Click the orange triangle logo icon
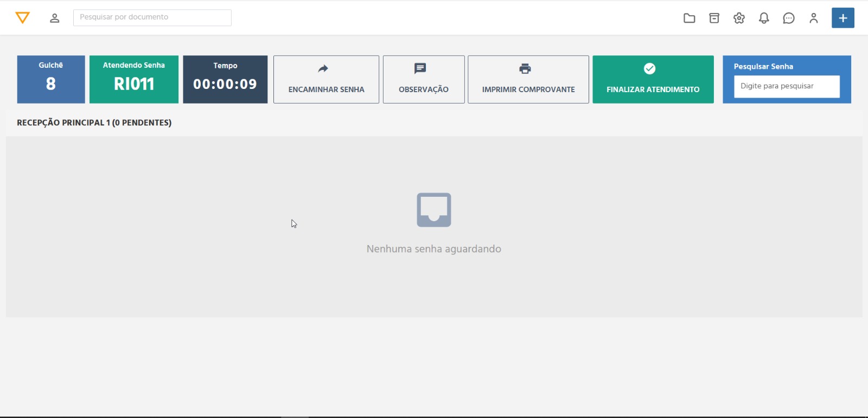This screenshot has height=418, width=868. [x=22, y=18]
